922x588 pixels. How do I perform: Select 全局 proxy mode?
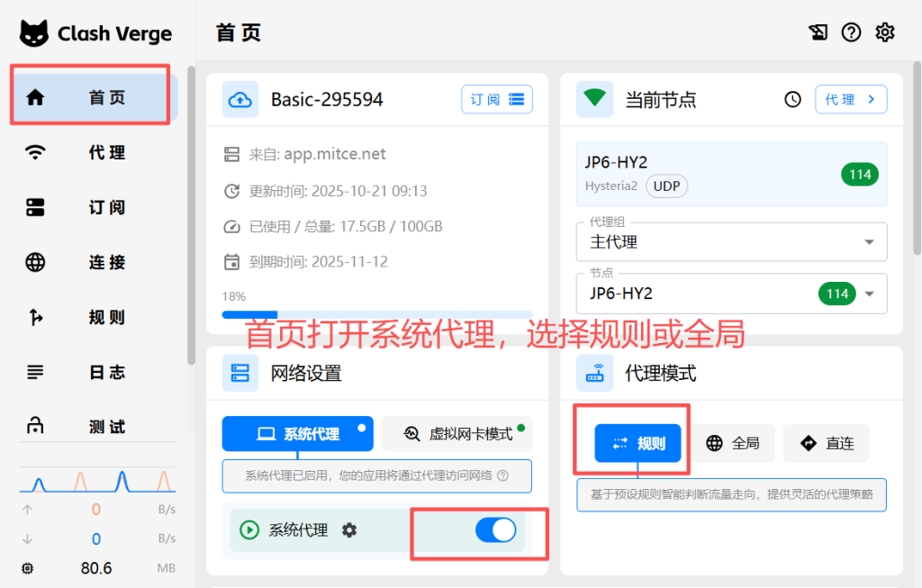pyautogui.click(x=733, y=443)
